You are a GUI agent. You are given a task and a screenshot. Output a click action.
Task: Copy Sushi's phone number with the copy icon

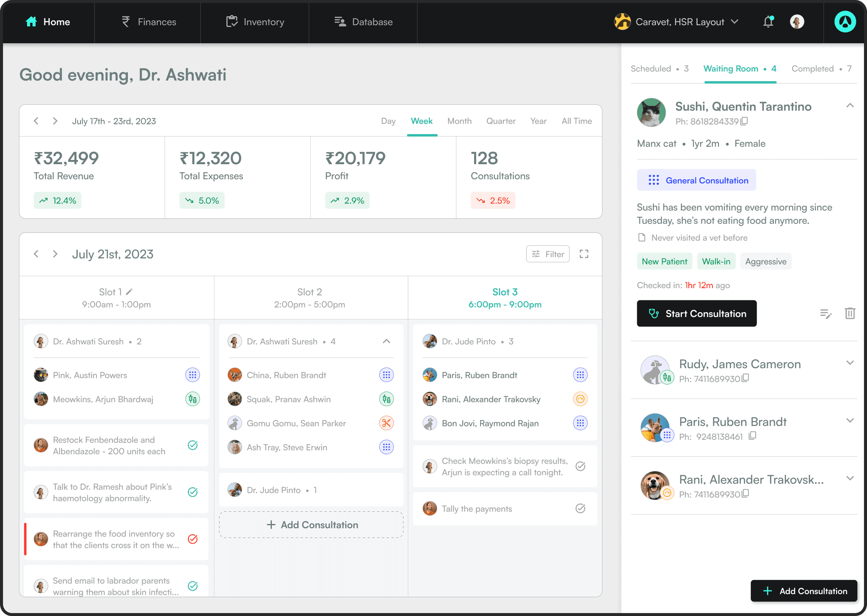coord(745,121)
